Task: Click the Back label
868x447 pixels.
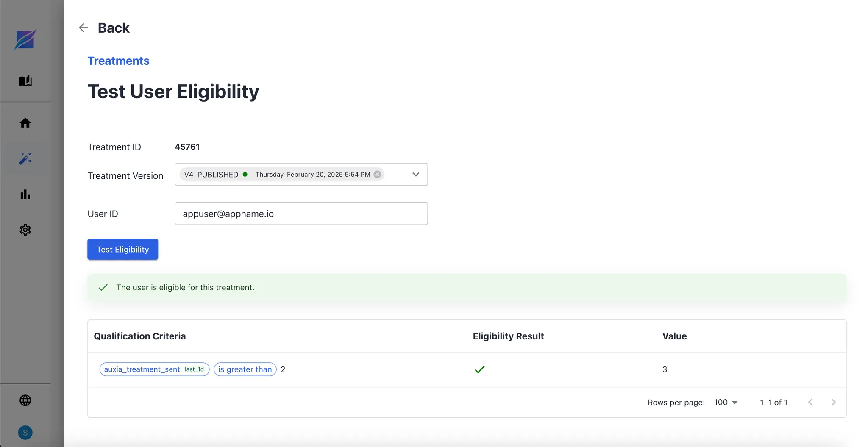Action: coord(114,28)
